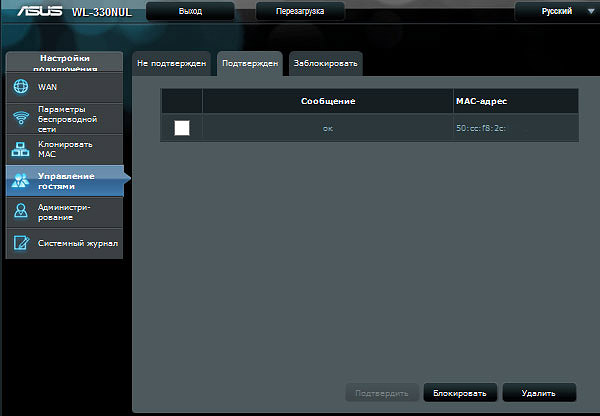This screenshot has width=600, height=416.
Task: Click the Удалить button
Action: tap(539, 393)
